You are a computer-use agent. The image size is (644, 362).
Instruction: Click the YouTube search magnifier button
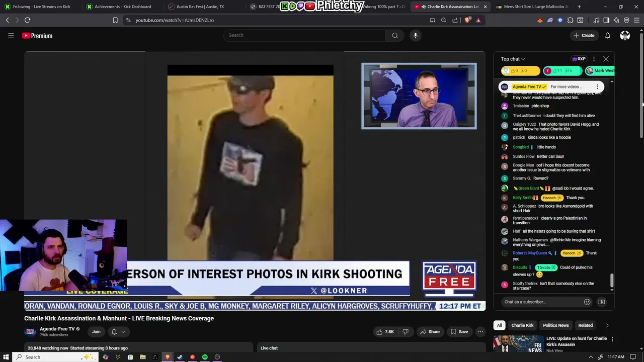pyautogui.click(x=395, y=35)
